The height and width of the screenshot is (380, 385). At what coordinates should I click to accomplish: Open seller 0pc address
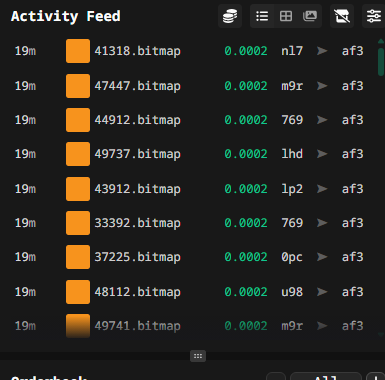click(292, 257)
